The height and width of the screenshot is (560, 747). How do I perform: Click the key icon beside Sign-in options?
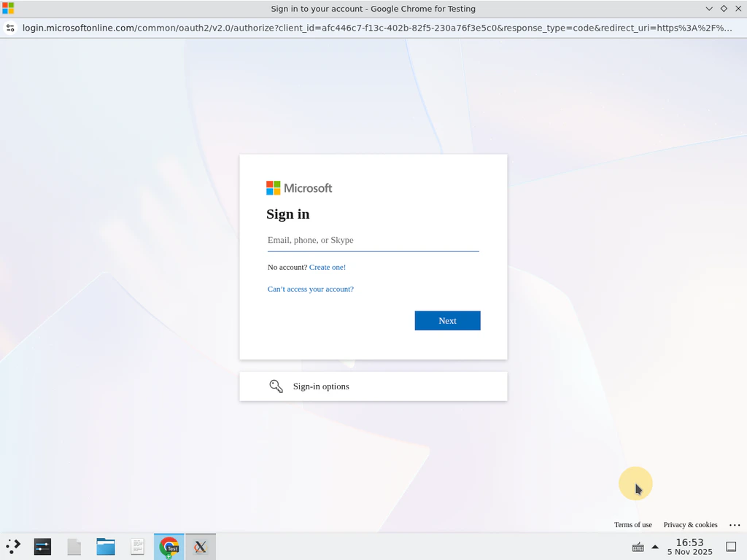coord(276,386)
